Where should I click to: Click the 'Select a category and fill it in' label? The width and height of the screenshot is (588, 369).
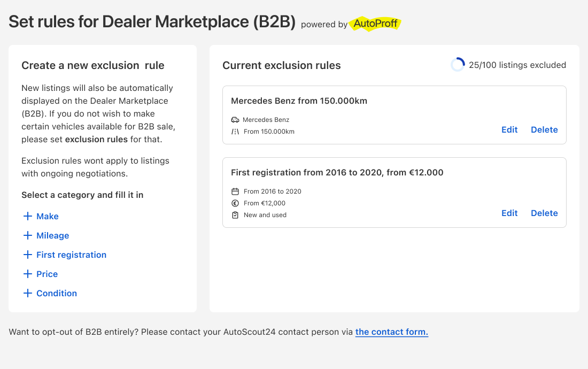(x=82, y=195)
